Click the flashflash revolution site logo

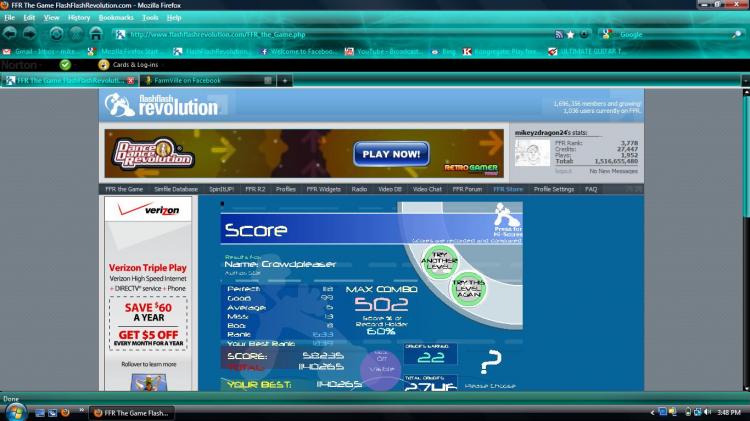point(161,105)
